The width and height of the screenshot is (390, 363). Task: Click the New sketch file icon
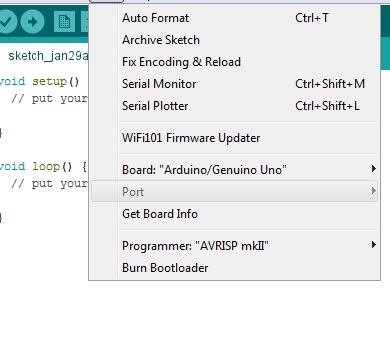pyautogui.click(x=64, y=22)
